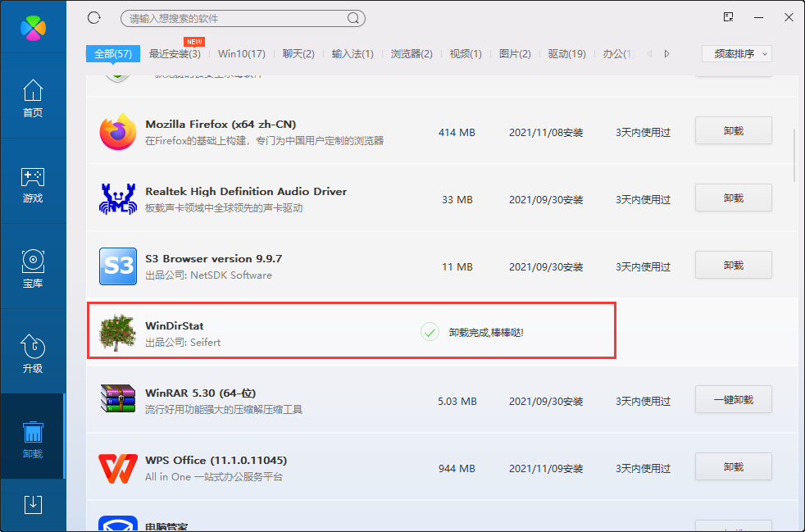Switch to the 驱动(19) tab

point(566,54)
